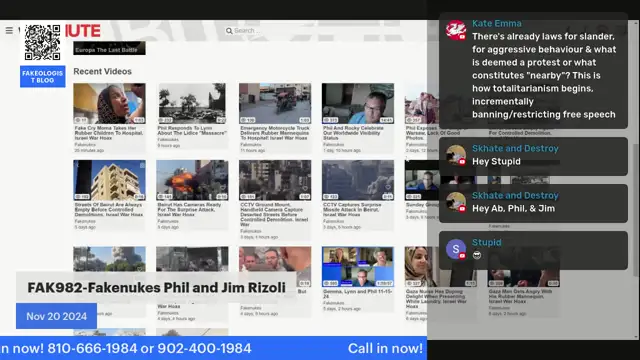Click the Stupid username in chat

click(487, 242)
